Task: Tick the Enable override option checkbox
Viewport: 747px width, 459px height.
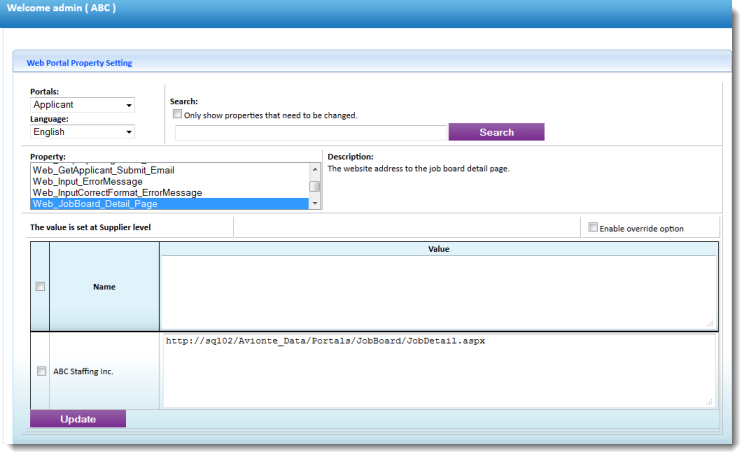Action: [x=593, y=227]
